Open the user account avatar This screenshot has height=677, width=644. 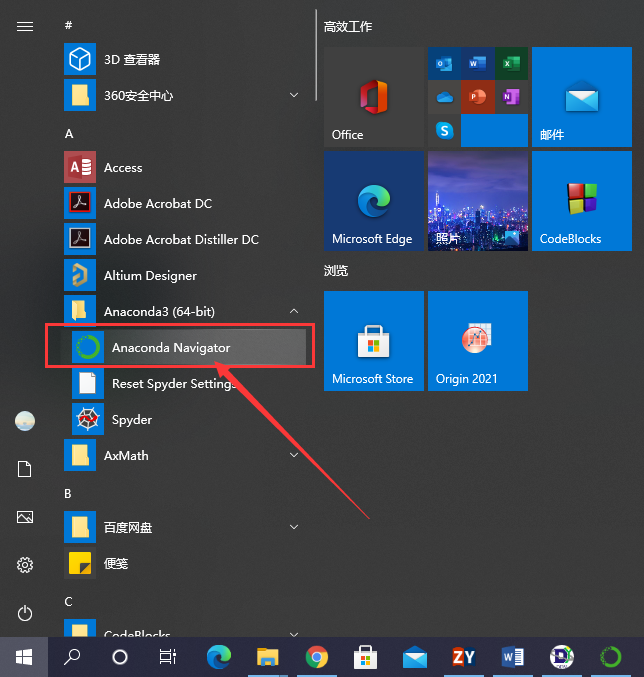(x=25, y=421)
